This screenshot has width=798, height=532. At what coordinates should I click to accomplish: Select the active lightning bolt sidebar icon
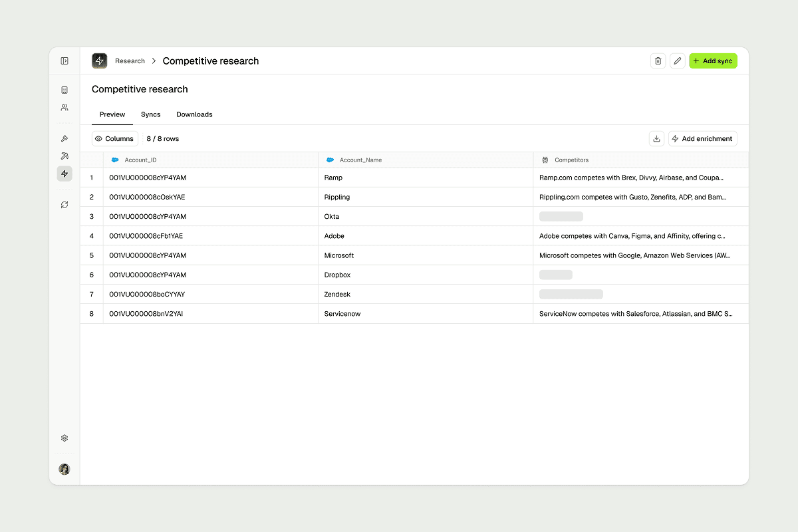[65, 174]
